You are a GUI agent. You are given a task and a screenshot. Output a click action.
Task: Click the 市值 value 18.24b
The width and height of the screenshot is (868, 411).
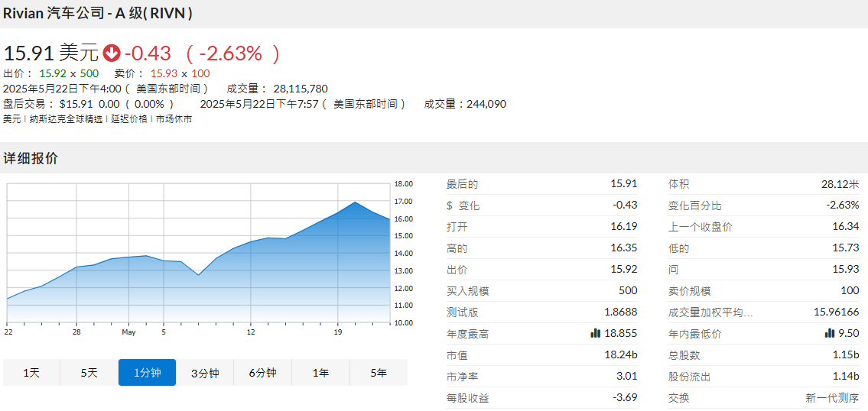pos(621,355)
